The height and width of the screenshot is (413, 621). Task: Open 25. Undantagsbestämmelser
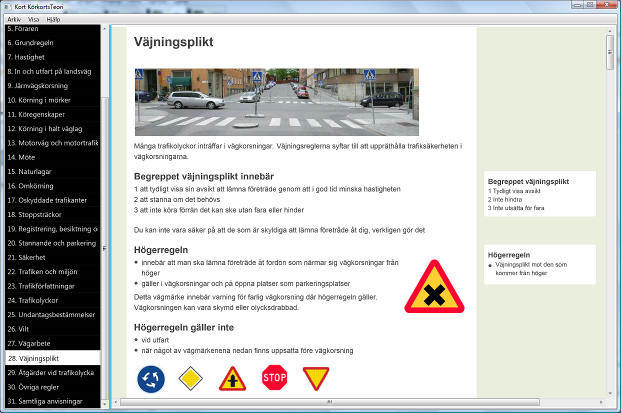(53, 315)
